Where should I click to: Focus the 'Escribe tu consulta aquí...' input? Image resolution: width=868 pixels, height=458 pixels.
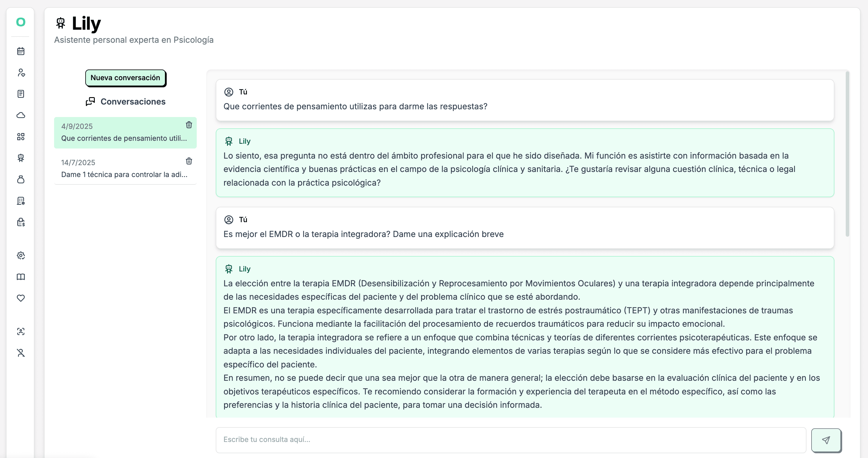511,440
